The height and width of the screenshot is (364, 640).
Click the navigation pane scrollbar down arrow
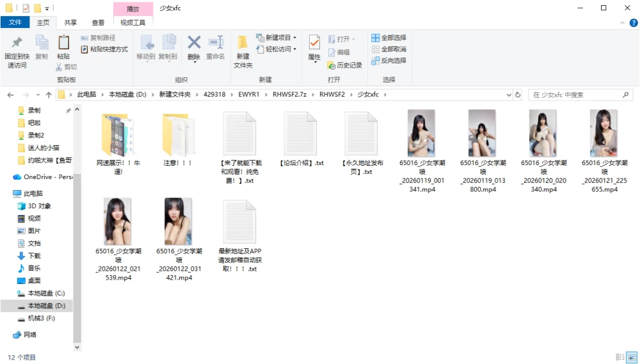point(77,347)
